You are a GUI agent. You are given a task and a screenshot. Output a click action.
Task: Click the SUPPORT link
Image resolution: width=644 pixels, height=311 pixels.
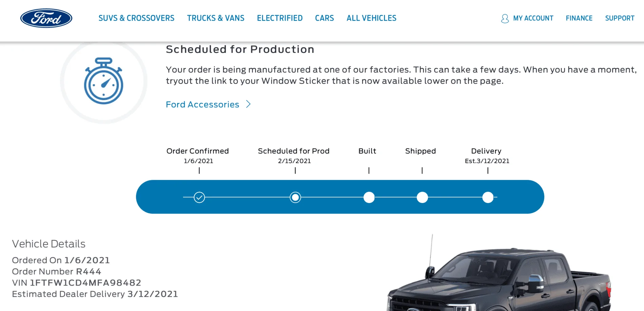[x=620, y=18]
